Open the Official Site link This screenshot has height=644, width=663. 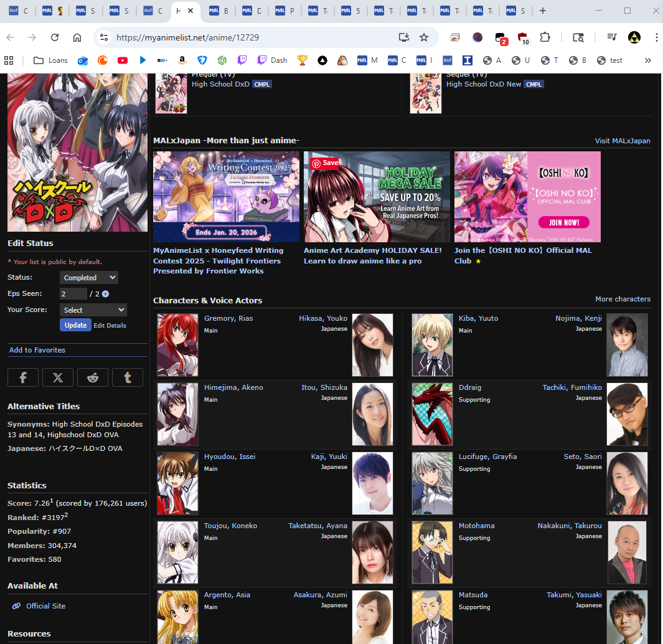click(x=45, y=606)
